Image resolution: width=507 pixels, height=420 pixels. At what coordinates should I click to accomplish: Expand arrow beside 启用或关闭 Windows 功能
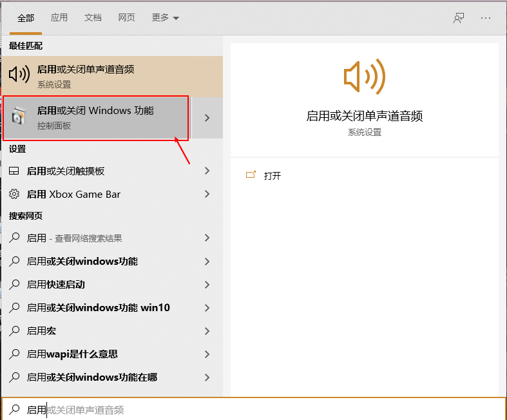(x=207, y=118)
